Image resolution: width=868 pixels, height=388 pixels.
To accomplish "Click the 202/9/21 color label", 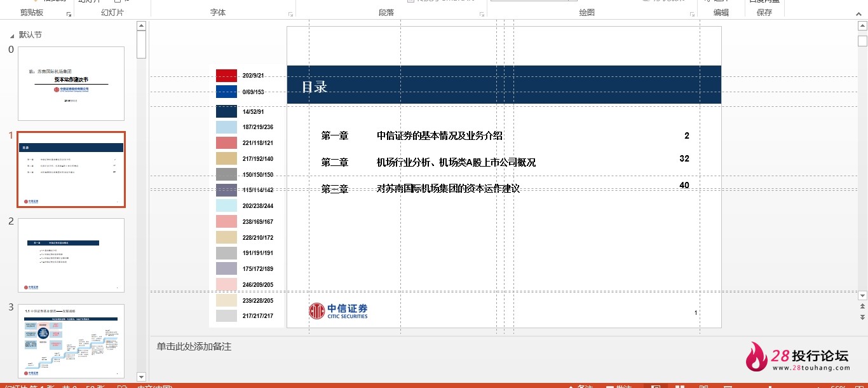I will click(x=253, y=76).
